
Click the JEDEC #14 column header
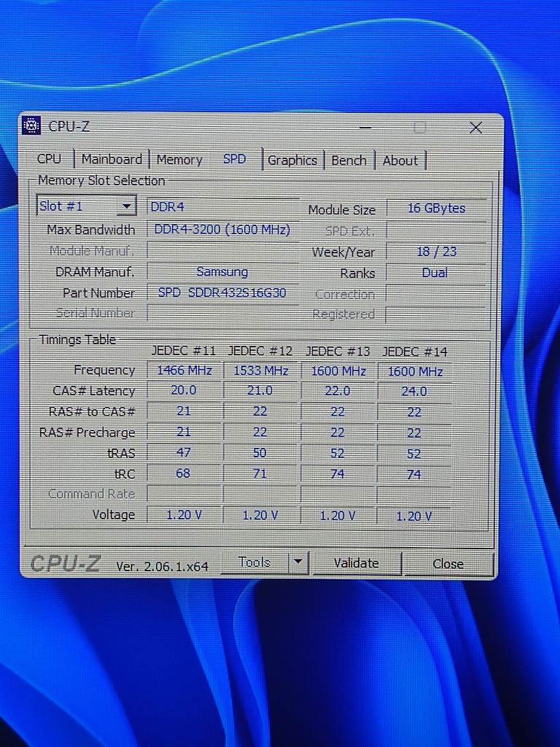tap(414, 352)
